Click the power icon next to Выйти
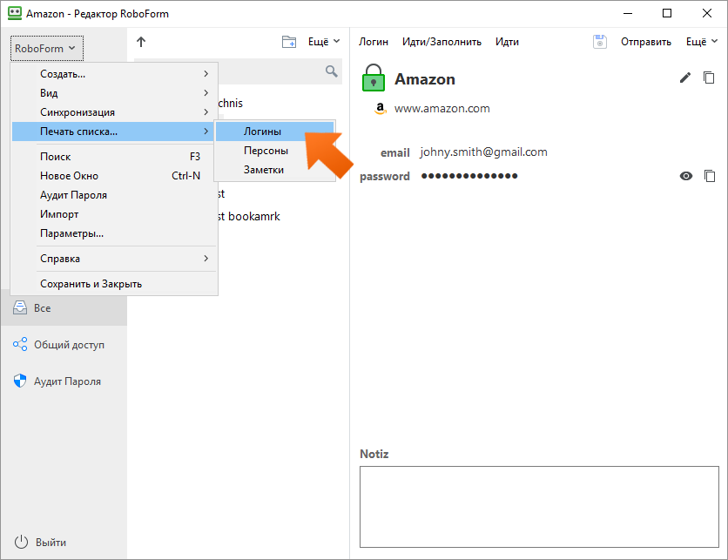 tap(21, 542)
